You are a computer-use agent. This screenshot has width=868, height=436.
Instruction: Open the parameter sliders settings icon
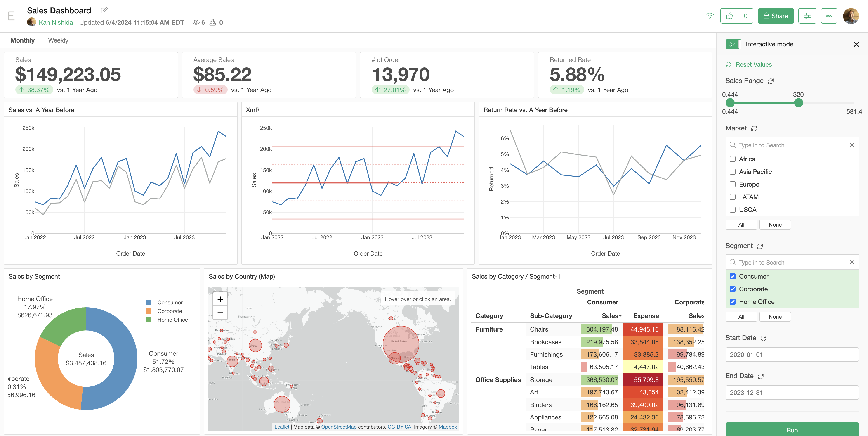(807, 16)
